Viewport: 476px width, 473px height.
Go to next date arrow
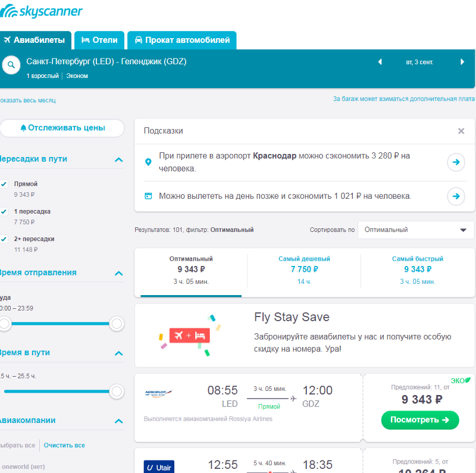(x=462, y=62)
